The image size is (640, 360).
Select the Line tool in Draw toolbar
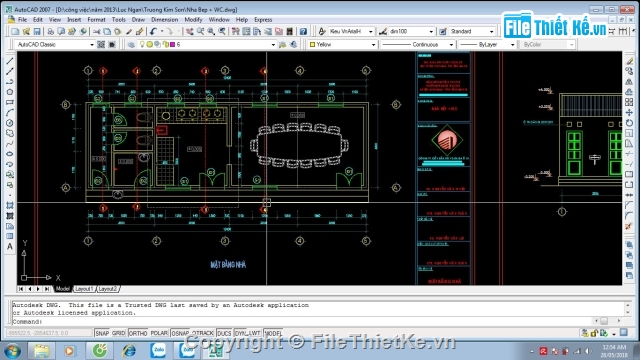(10, 61)
